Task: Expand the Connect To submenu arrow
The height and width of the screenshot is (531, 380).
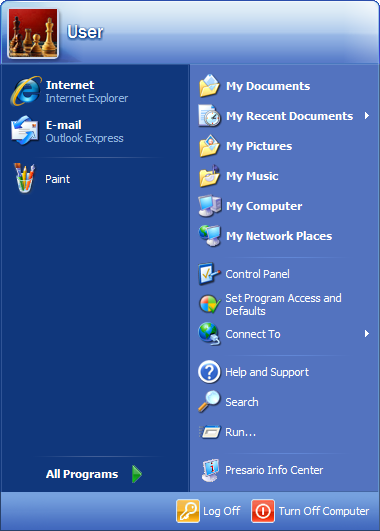Action: [x=367, y=334]
